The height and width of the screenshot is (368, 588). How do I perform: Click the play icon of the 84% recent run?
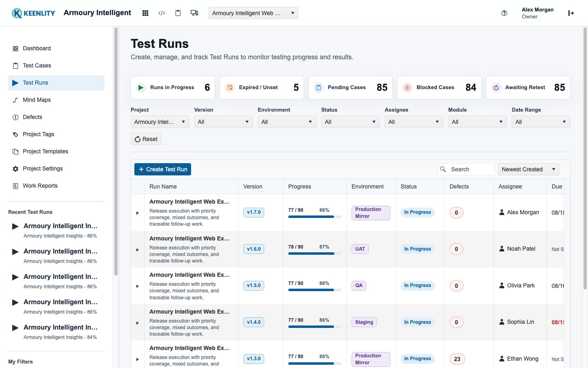point(16,328)
